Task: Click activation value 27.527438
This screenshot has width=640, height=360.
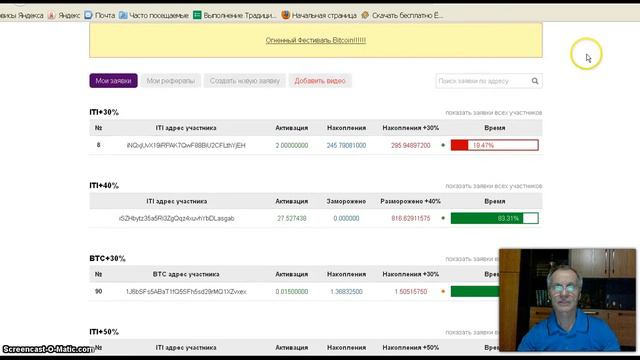Action: click(291, 218)
